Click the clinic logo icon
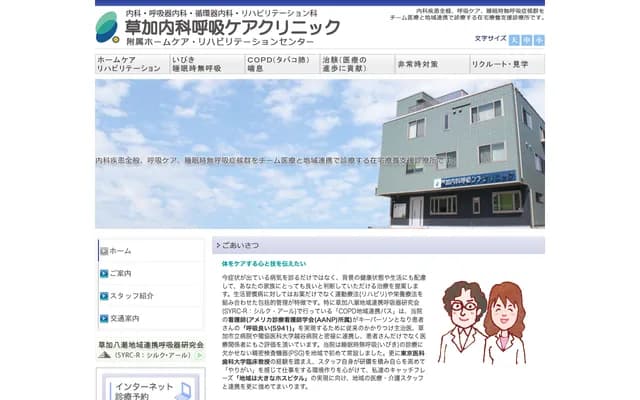Viewport: 640px width, 400px height. (x=106, y=27)
